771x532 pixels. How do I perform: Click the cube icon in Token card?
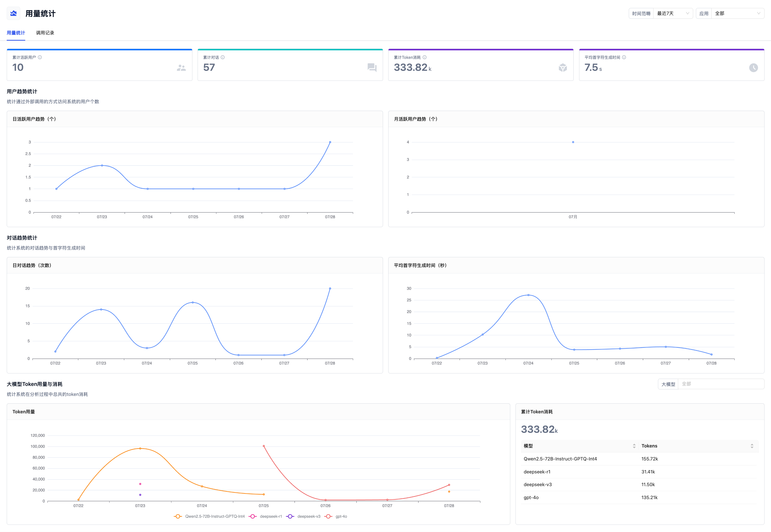pyautogui.click(x=563, y=68)
